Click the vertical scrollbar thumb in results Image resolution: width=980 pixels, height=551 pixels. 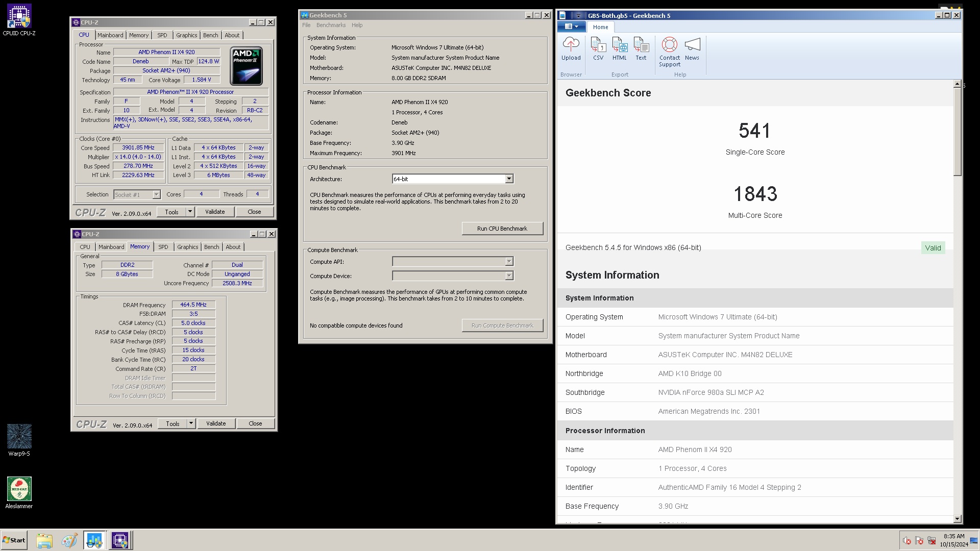tap(958, 132)
